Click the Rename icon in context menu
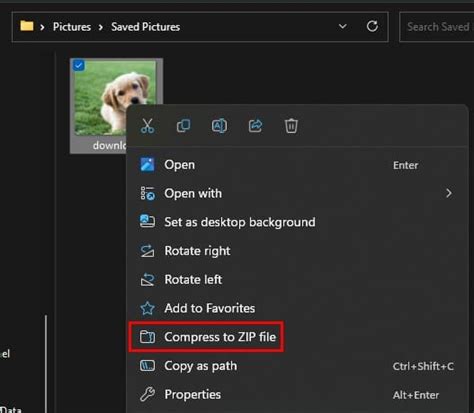Image resolution: width=474 pixels, height=413 pixels. [219, 126]
